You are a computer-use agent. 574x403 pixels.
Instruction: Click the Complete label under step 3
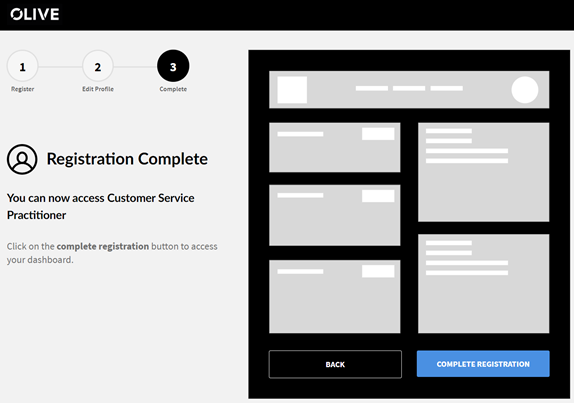tap(173, 89)
